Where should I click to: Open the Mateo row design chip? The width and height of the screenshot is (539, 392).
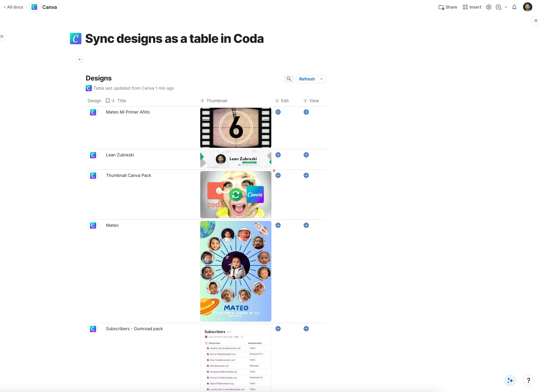click(93, 226)
